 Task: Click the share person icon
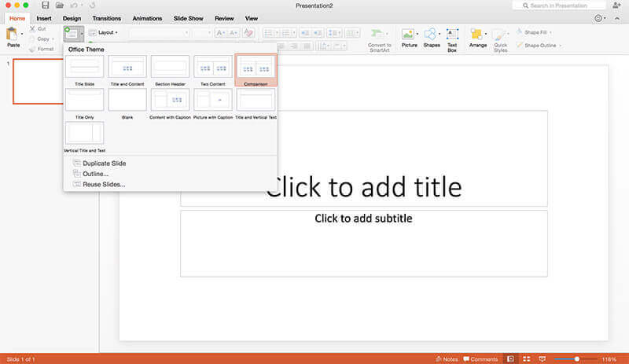[x=616, y=6]
